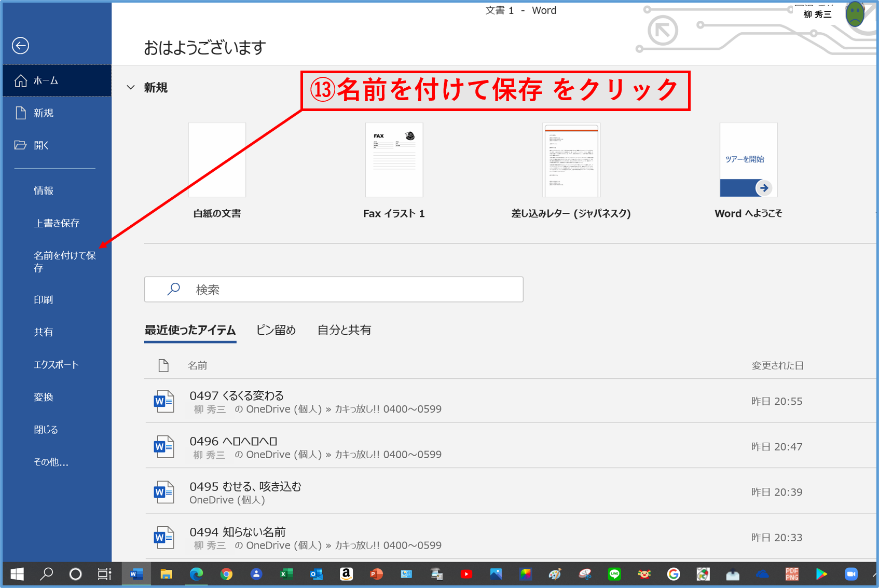Switch to the ピン留め tab
Viewport: 879px width, 588px height.
coord(276,330)
